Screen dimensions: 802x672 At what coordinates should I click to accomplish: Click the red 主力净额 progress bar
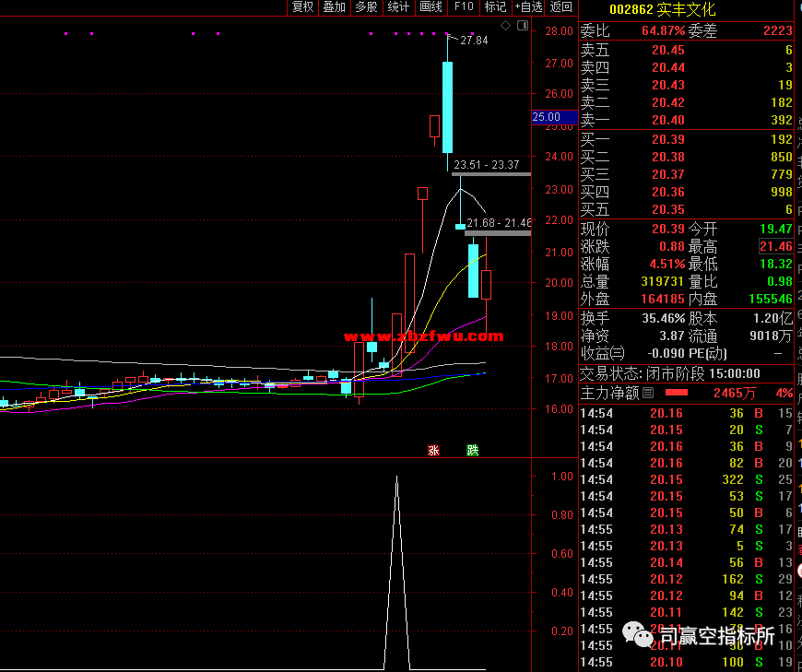677,393
